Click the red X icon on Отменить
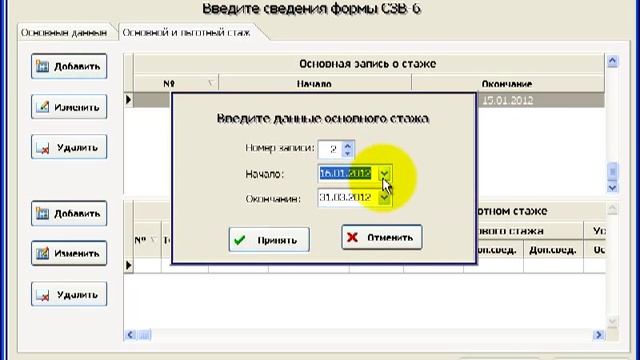640x360 pixels. click(352, 237)
